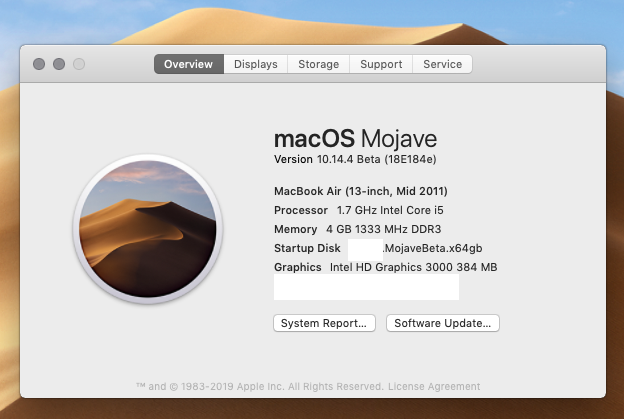
Task: Click the version text 10.14.4 Beta (18E184e)
Action: point(376,159)
